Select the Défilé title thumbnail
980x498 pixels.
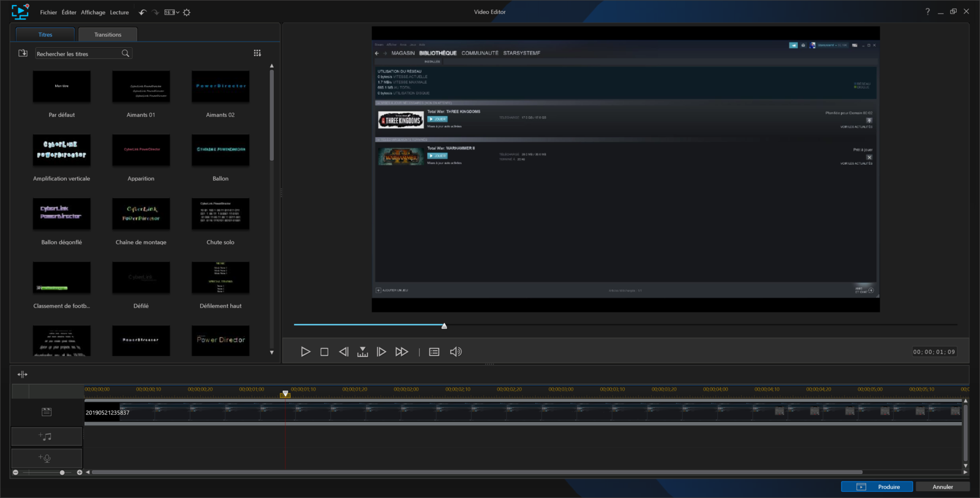[x=141, y=277]
